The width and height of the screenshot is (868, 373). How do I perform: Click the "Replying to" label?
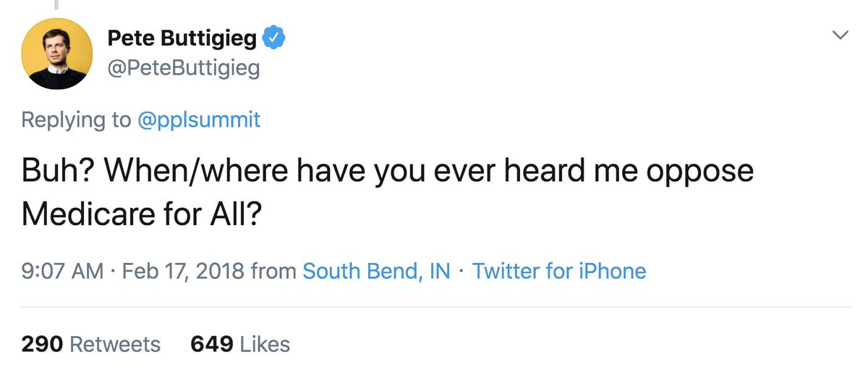click(77, 120)
